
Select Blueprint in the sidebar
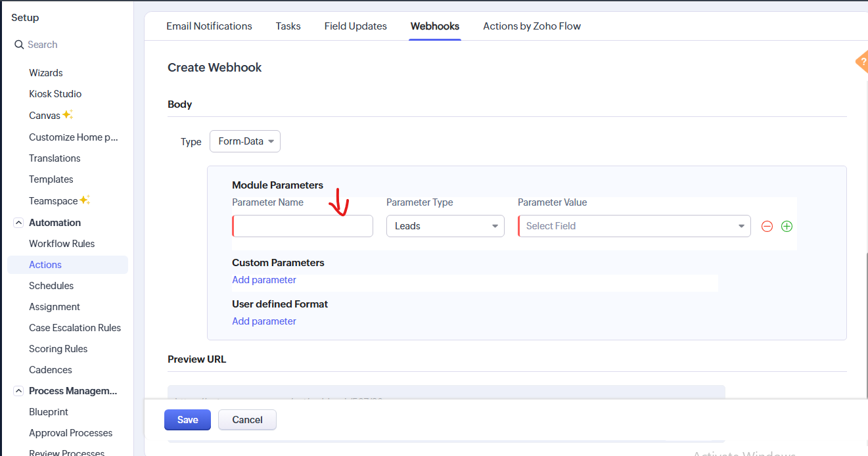tap(49, 412)
